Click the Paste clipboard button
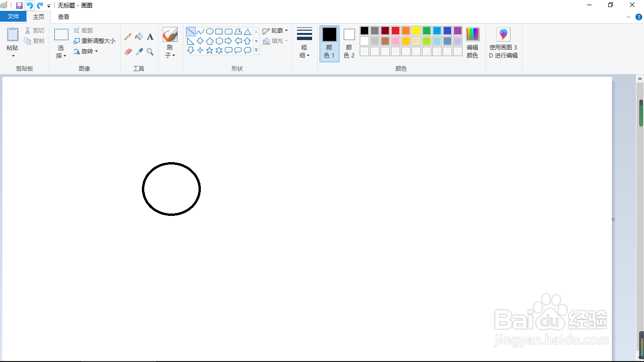The height and width of the screenshot is (362, 644). click(x=13, y=34)
